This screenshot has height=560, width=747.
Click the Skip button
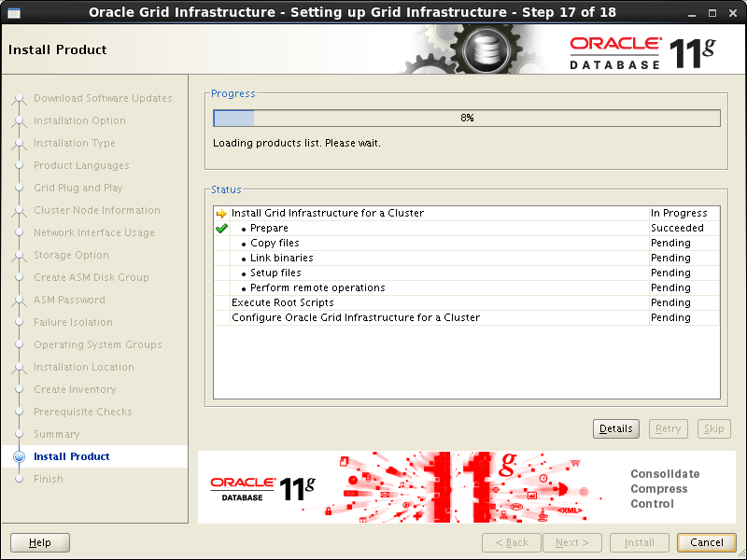click(713, 429)
